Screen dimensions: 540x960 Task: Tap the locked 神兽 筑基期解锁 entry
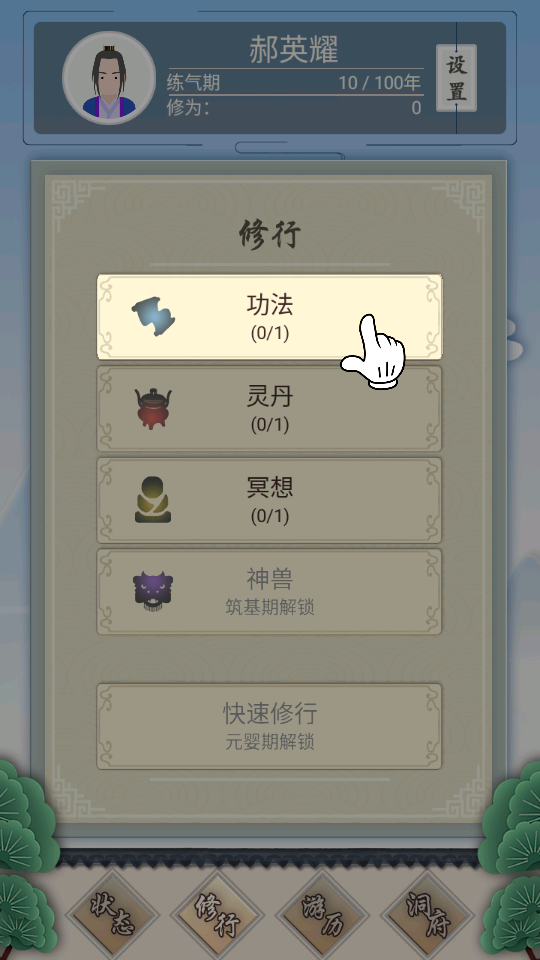269,591
